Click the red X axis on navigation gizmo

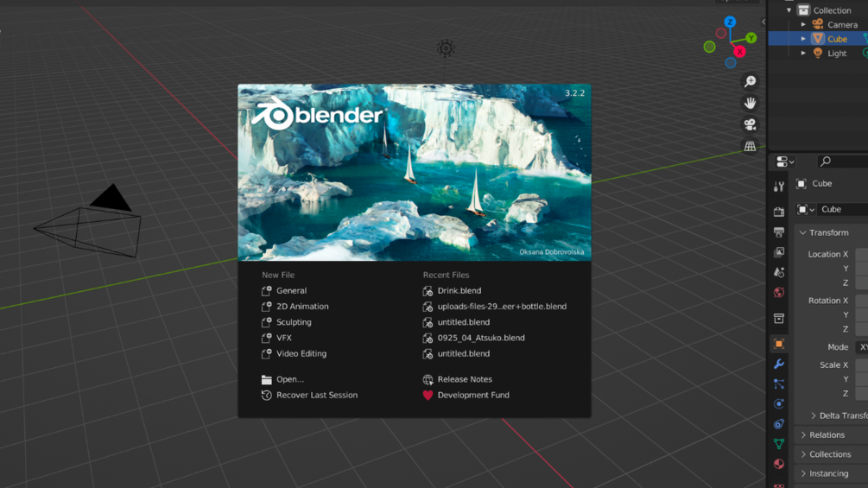pos(739,52)
